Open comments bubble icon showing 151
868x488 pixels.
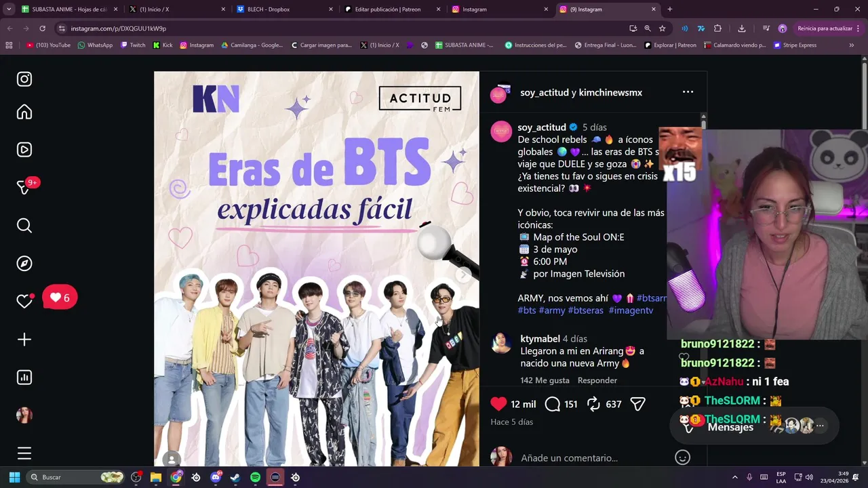coord(553,404)
